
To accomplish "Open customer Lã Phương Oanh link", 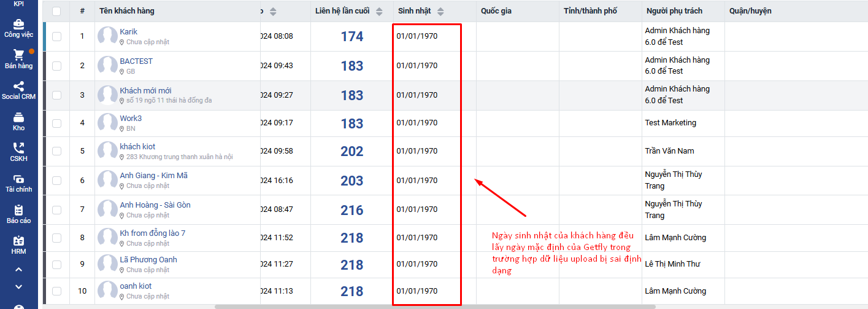I will coord(148,259).
